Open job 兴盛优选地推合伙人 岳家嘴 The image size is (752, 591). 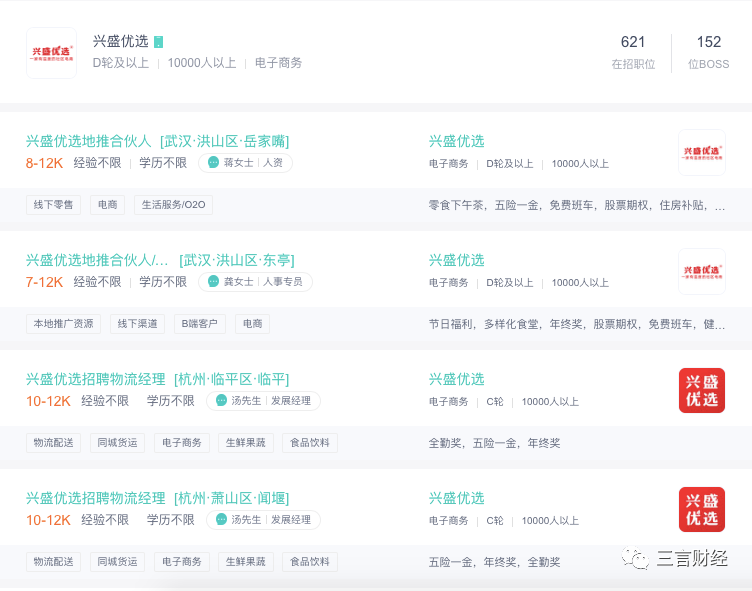[157, 141]
